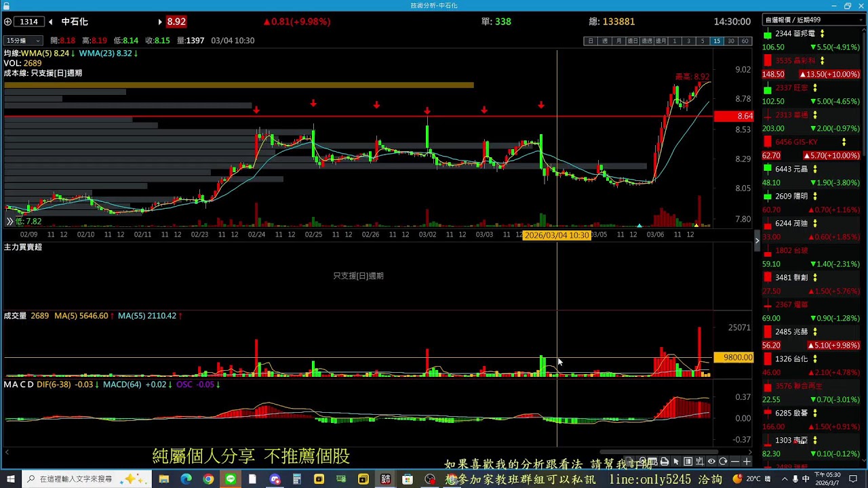Select 6285 啟碁 in watchlist
This screenshot has width=868, height=488.
click(x=812, y=420)
